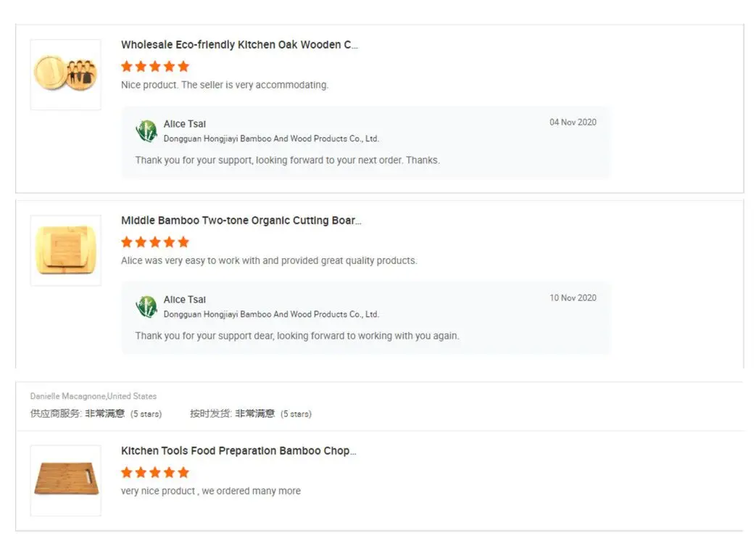Screen dimensions: 756x544
Task: Click the "very nice product, we ordered many more" review
Action: pyautogui.click(x=211, y=491)
